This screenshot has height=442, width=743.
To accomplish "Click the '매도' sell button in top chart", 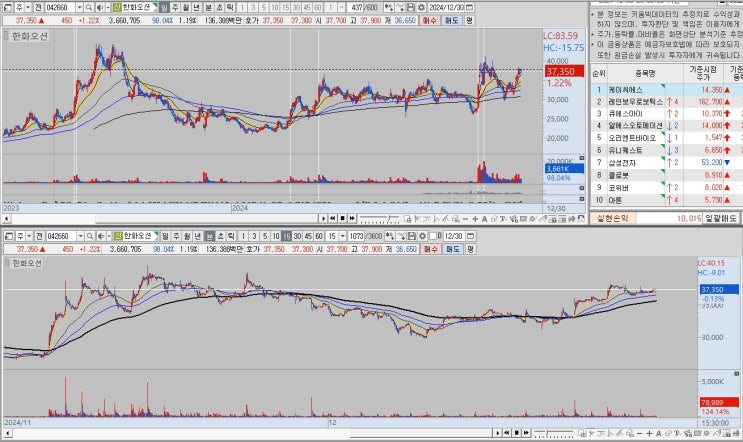I will (452, 20).
